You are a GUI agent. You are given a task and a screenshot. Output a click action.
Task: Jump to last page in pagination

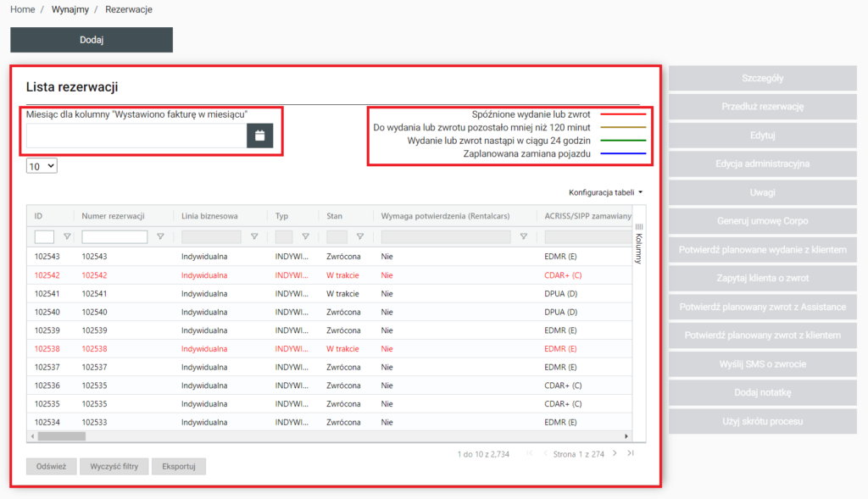[630, 454]
